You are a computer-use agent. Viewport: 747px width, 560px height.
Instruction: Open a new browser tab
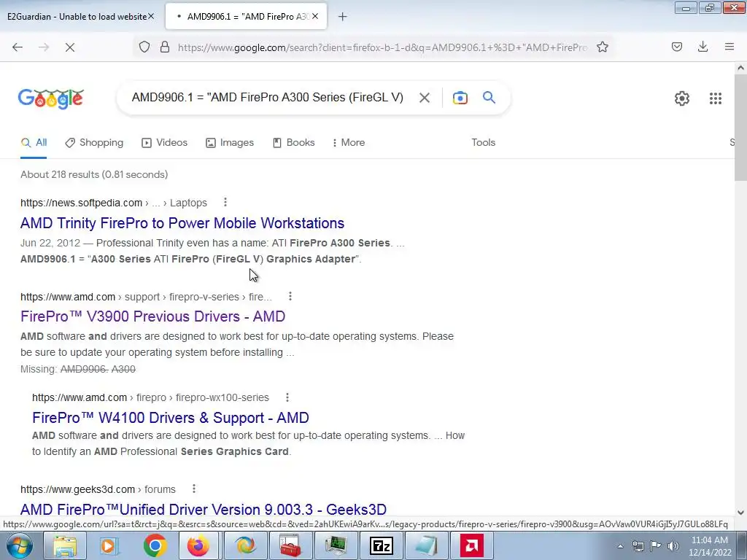click(343, 17)
